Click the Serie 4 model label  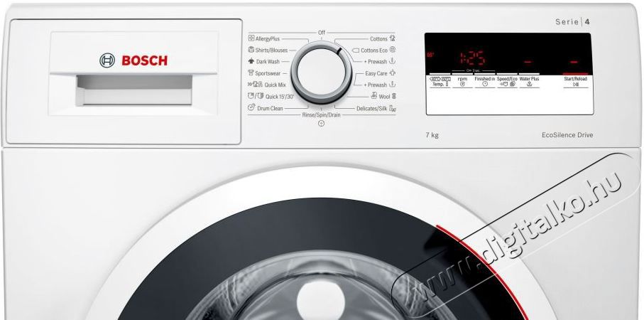(572, 22)
